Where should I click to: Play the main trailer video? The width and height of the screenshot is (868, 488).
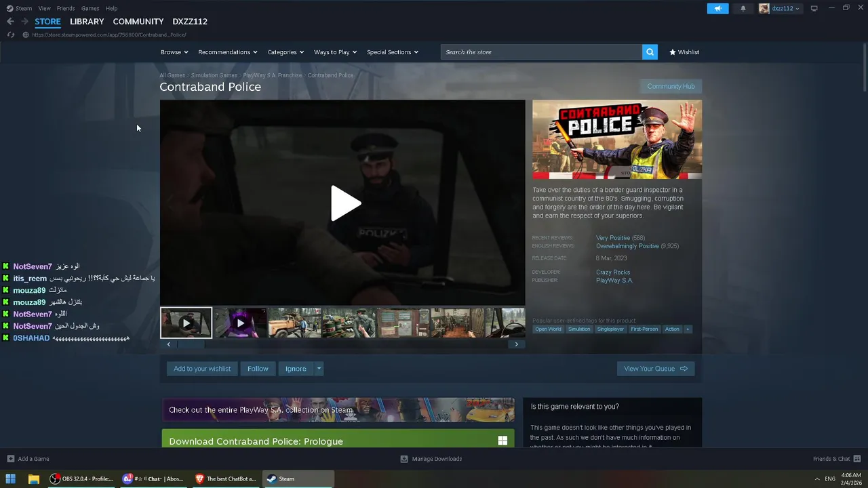(x=345, y=203)
